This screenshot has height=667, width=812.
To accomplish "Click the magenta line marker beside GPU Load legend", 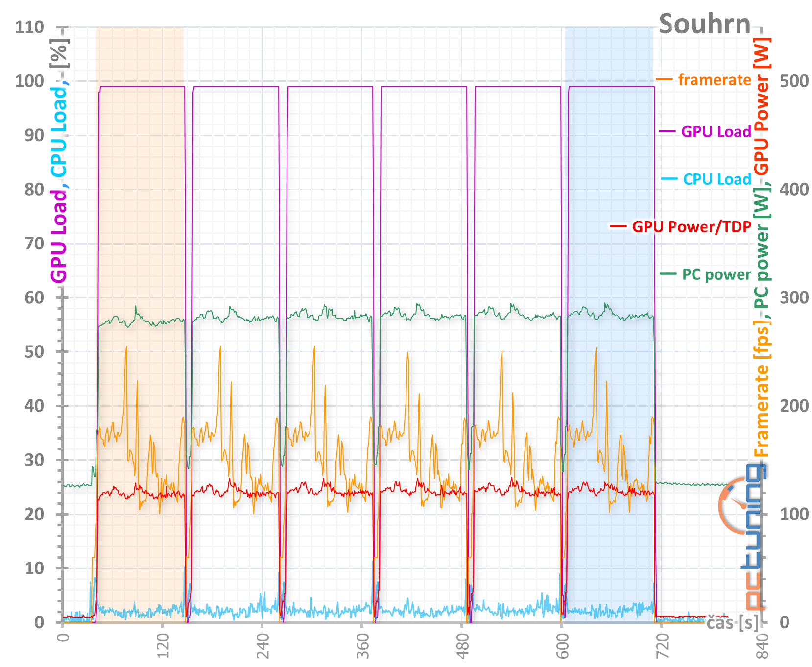I will click(x=668, y=131).
